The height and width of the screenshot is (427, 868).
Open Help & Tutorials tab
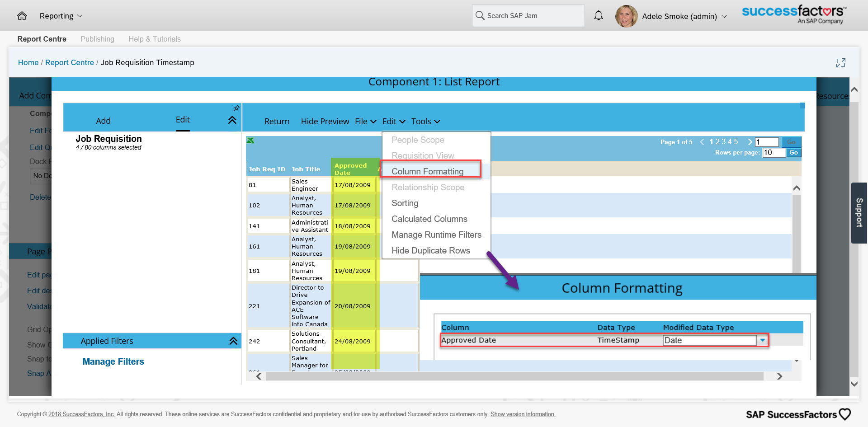pos(155,39)
